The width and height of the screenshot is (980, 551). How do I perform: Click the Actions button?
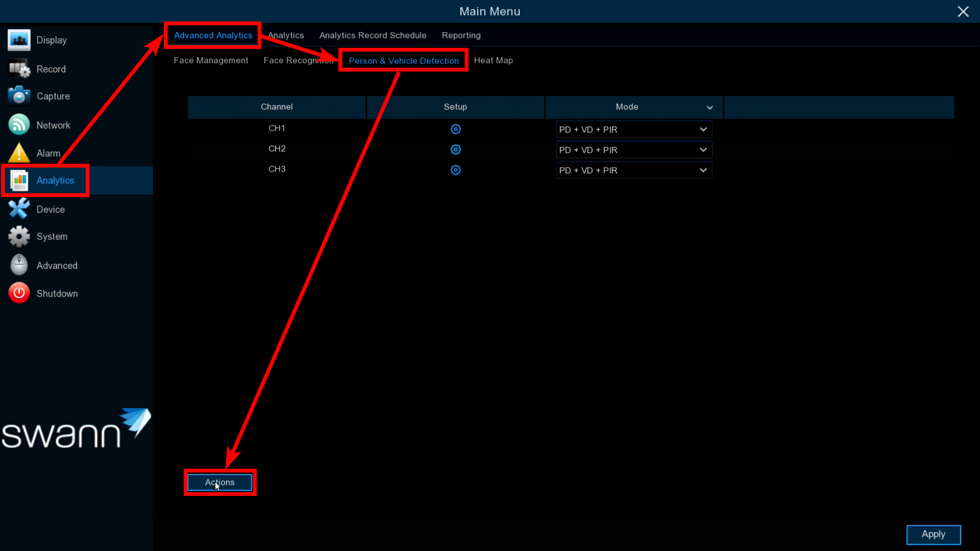click(x=220, y=482)
